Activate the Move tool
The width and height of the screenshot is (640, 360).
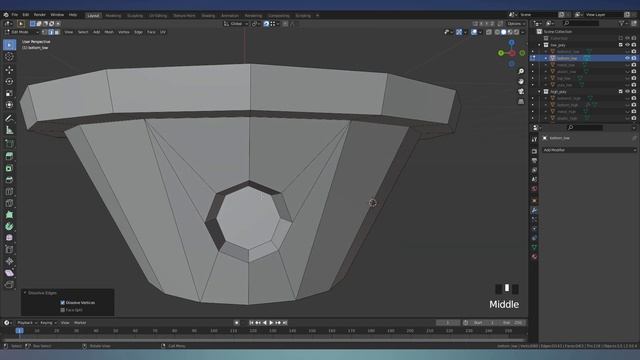9,69
